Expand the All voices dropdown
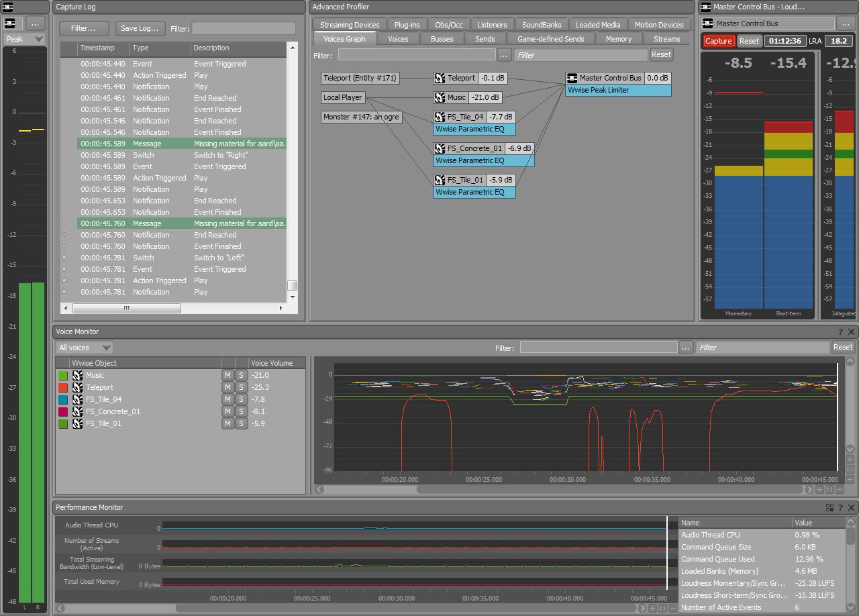This screenshot has width=859, height=616. click(84, 348)
